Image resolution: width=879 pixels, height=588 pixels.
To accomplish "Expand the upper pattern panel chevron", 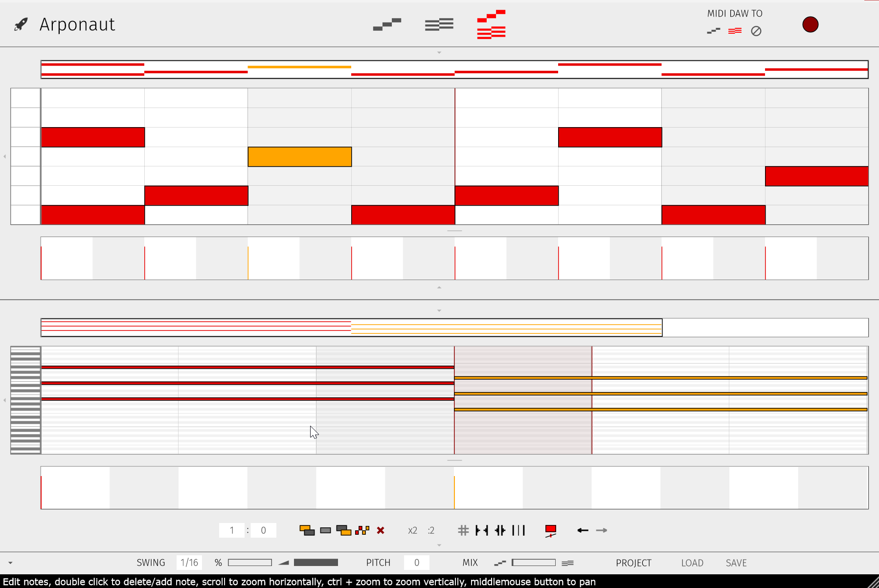I will point(439,52).
